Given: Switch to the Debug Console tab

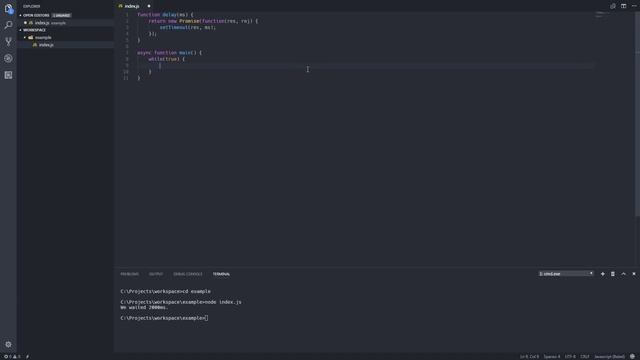Looking at the screenshot, I should tap(188, 274).
